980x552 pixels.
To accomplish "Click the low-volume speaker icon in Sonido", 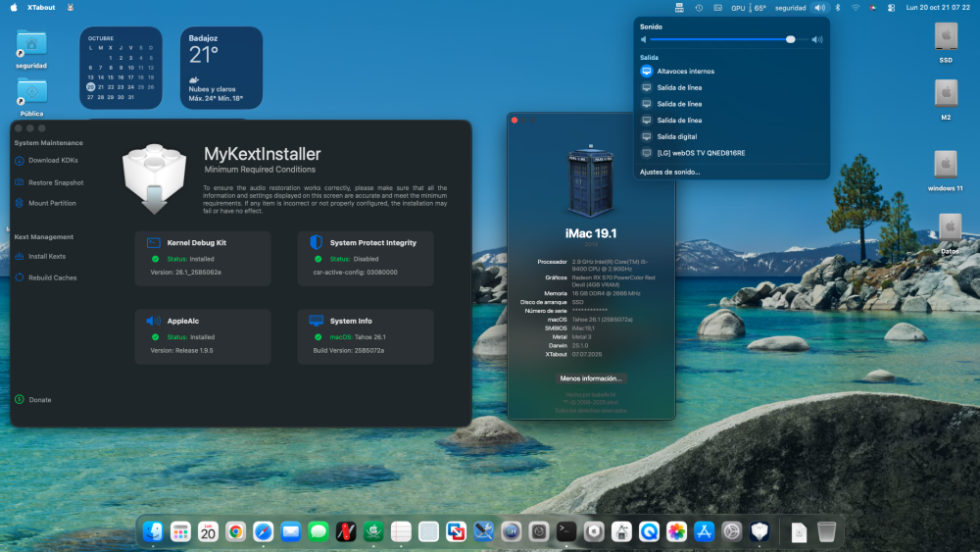I will tap(643, 39).
